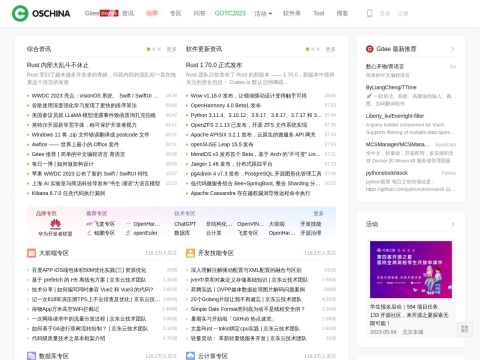The height and width of the screenshot is (360, 480).
Task: Open 基于 prefetch 的 H5 离线包方案 article
Action: pos(89,280)
